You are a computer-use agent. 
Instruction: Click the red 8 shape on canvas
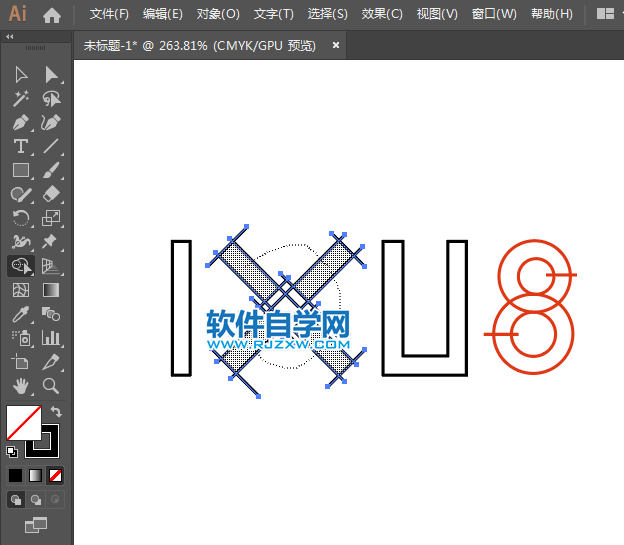point(533,306)
